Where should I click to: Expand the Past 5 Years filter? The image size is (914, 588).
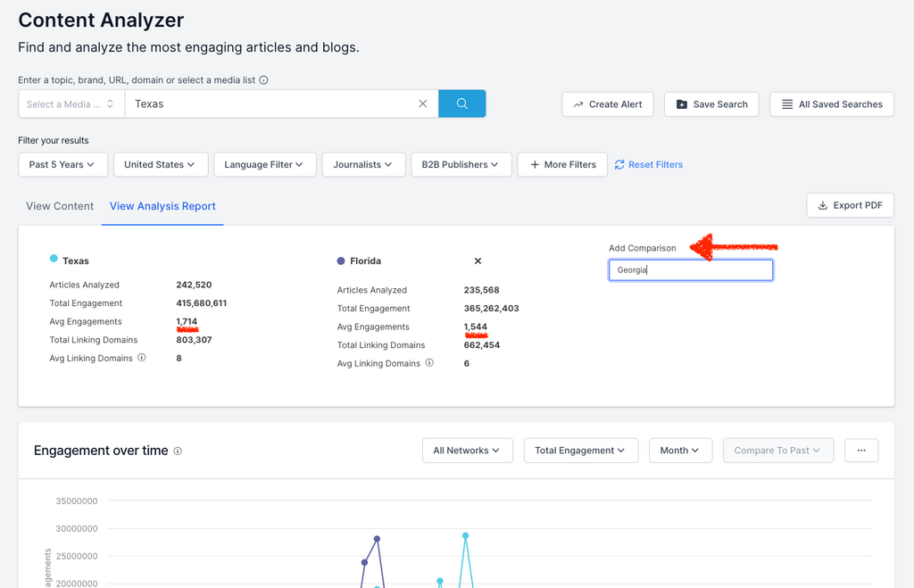tap(62, 164)
